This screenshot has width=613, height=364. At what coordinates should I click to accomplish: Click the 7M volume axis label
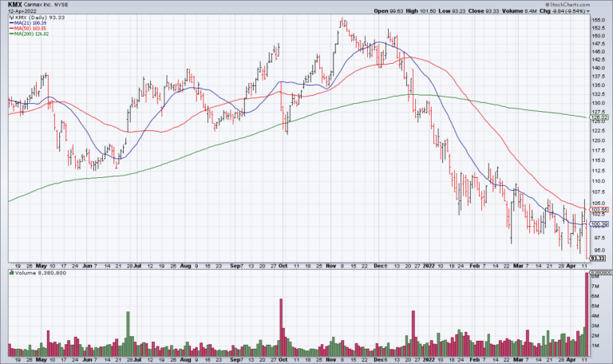tap(595, 287)
